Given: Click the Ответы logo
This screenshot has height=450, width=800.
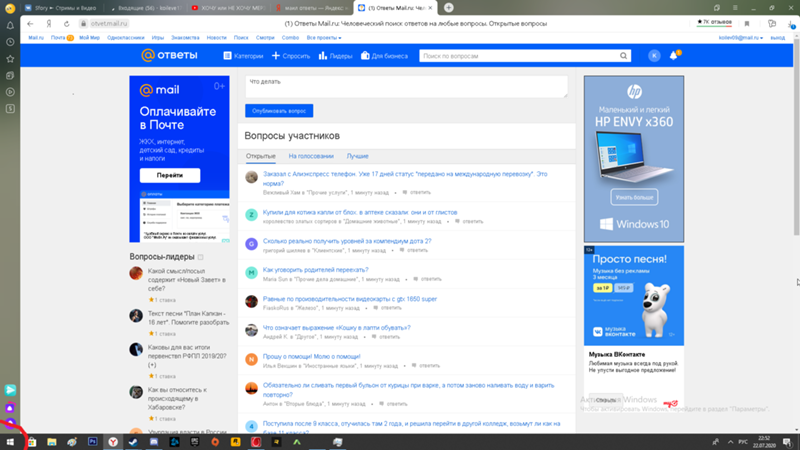Looking at the screenshot, I should [169, 55].
